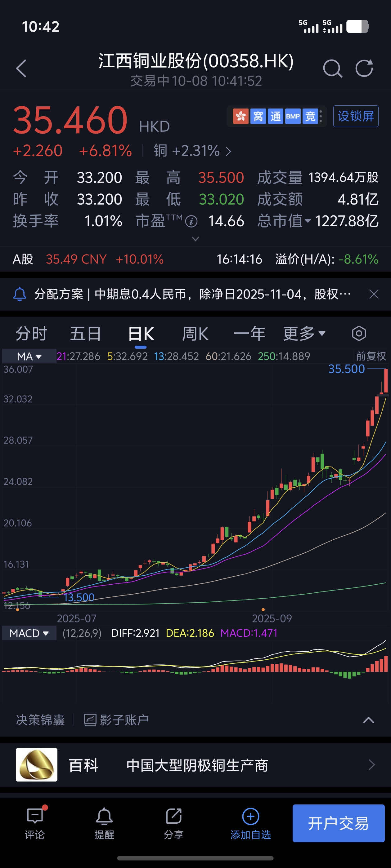Tap the BMP quote badge

tap(293, 116)
